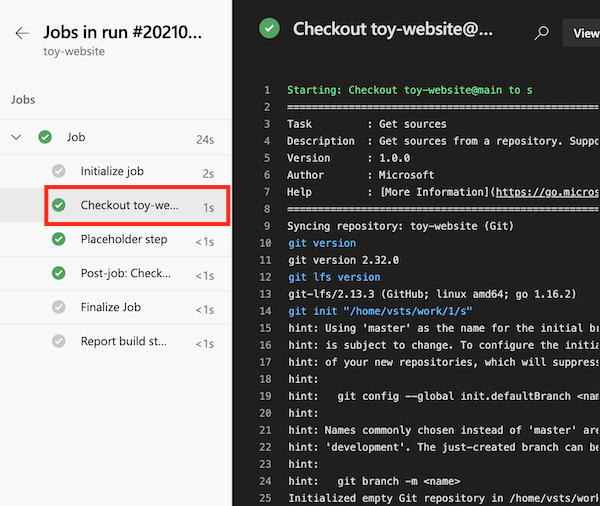The height and width of the screenshot is (506, 600).
Task: Open the Report build st... step
Action: [x=115, y=341]
